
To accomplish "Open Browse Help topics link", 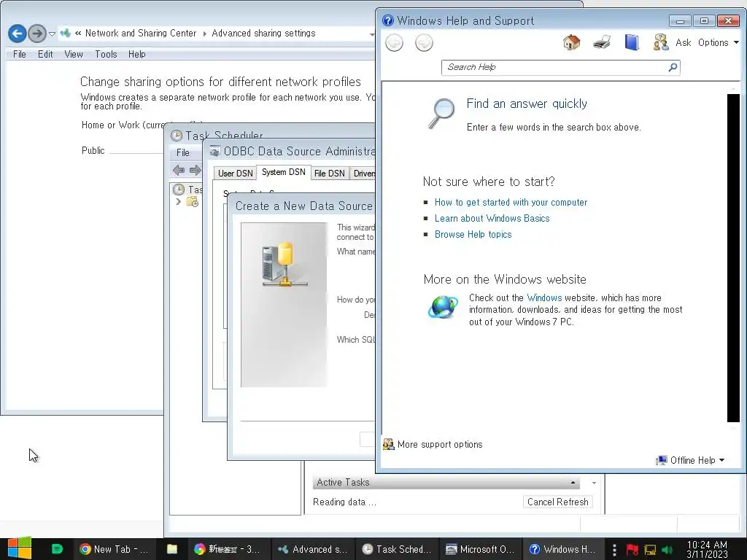I will 473,235.
